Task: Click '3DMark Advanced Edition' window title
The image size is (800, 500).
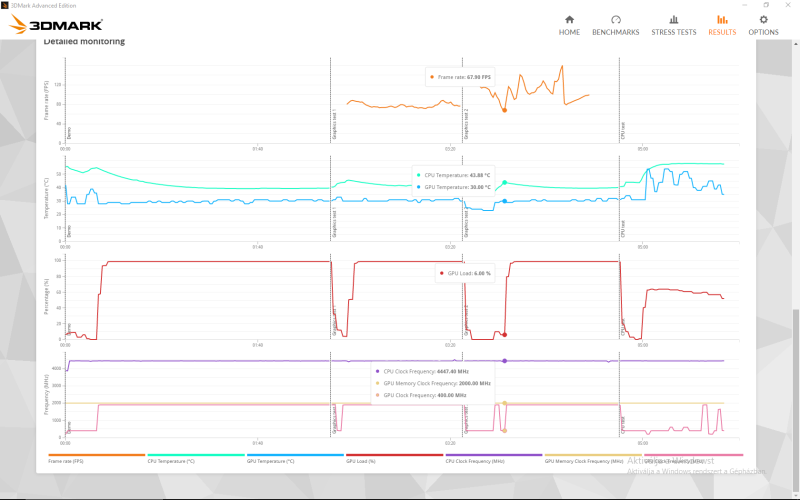Action: 43,5
